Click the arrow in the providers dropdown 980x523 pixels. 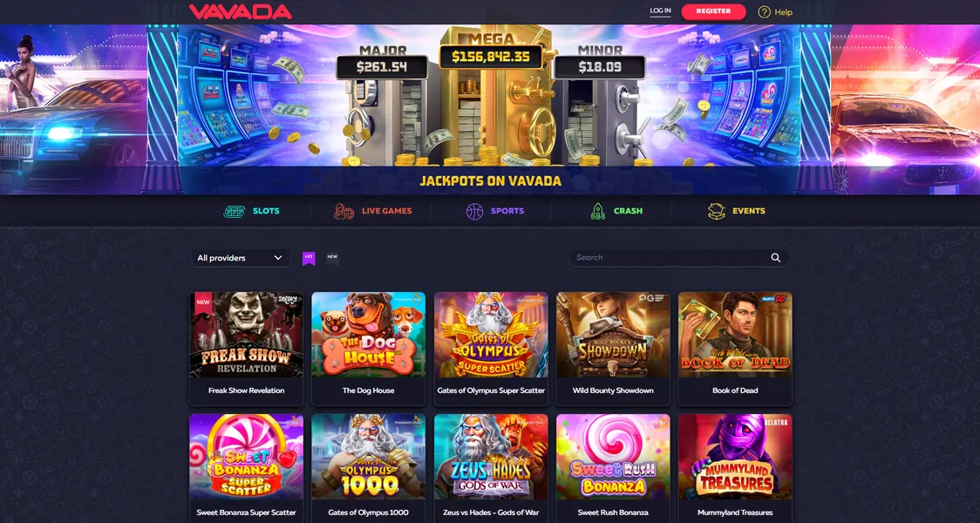278,258
